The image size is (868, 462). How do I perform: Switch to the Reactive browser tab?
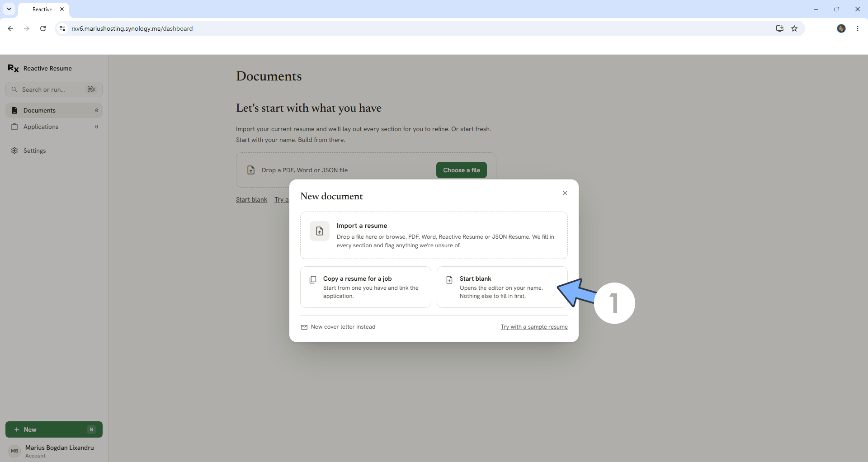(42, 9)
